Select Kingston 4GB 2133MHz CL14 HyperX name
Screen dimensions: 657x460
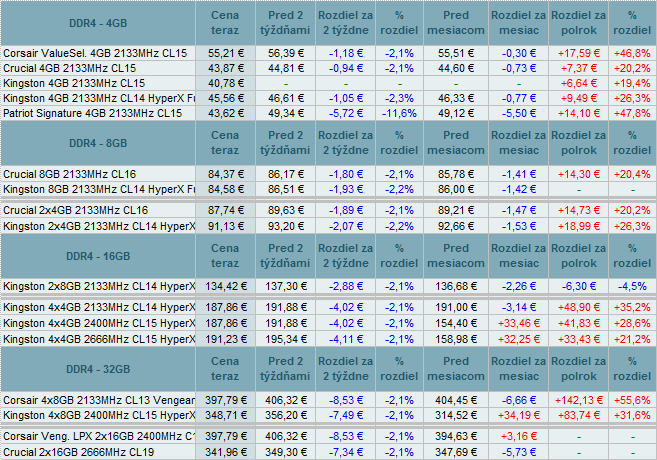pyautogui.click(x=99, y=98)
